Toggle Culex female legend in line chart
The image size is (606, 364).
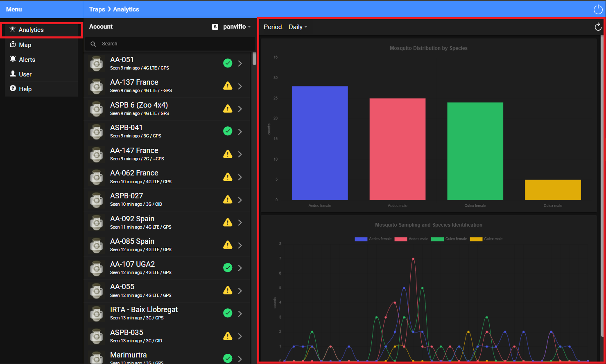click(449, 239)
